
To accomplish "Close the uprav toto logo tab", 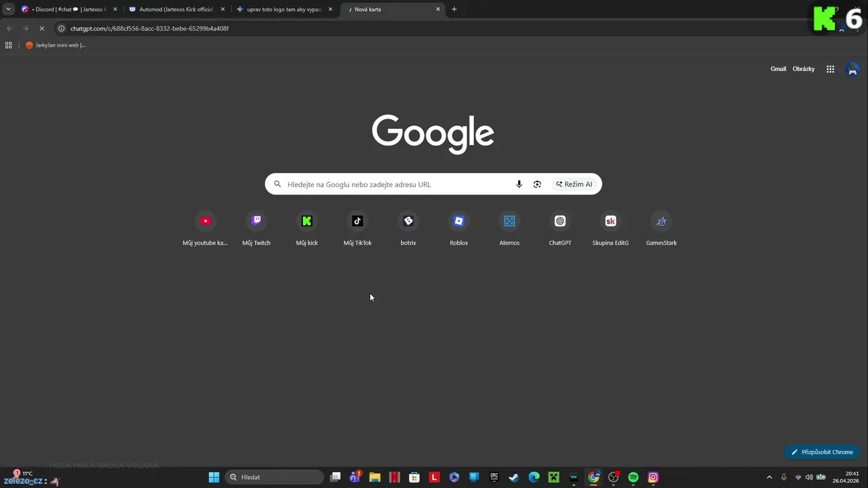I will click(330, 9).
